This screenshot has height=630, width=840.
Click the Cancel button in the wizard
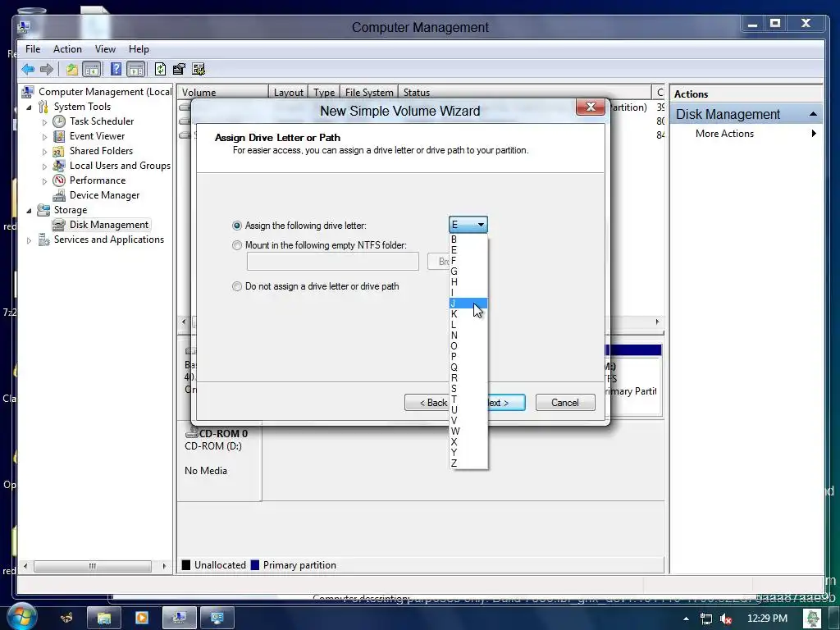(x=565, y=402)
